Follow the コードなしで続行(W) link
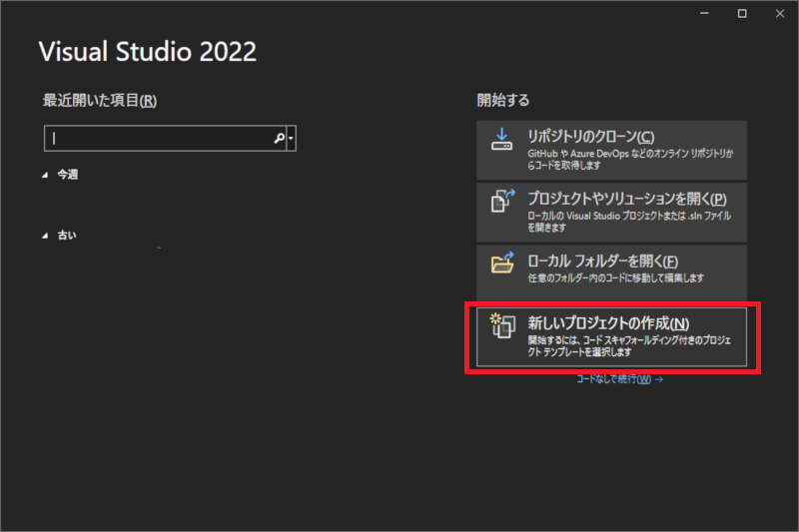799x532 pixels. (619, 379)
